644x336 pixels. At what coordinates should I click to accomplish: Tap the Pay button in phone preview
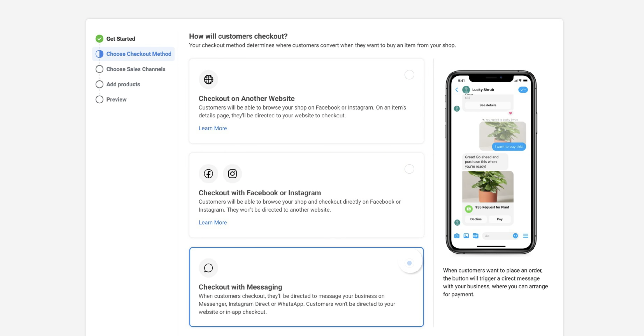tap(500, 219)
